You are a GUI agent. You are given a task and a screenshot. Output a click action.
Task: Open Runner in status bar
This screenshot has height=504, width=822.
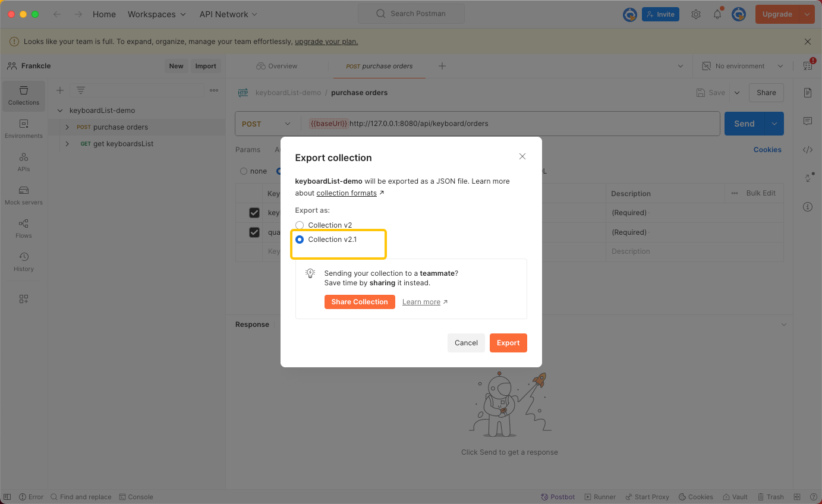pyautogui.click(x=600, y=497)
